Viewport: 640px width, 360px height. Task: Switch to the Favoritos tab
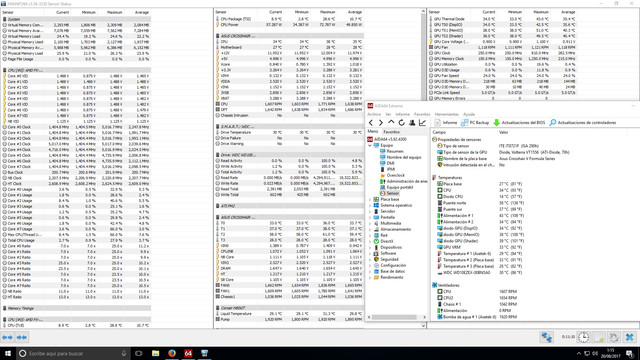[x=391, y=132]
